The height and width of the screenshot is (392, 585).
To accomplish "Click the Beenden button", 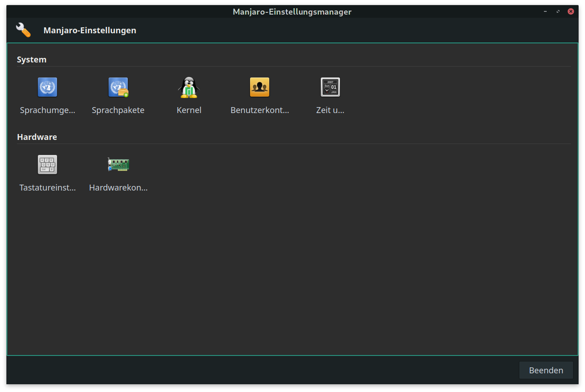I will (x=546, y=370).
